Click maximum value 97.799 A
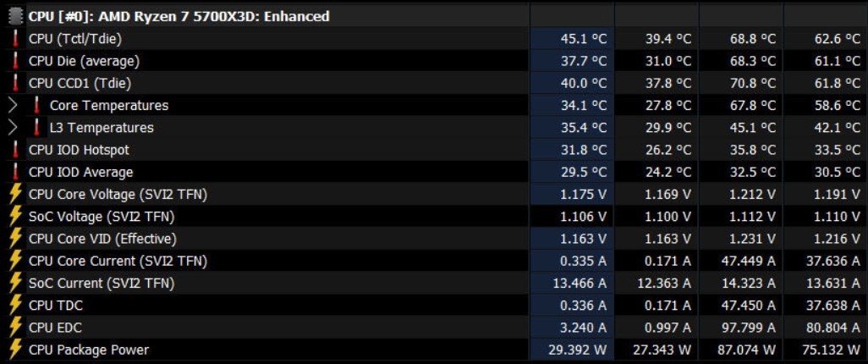Viewport: 868px width, 364px height. point(749,328)
